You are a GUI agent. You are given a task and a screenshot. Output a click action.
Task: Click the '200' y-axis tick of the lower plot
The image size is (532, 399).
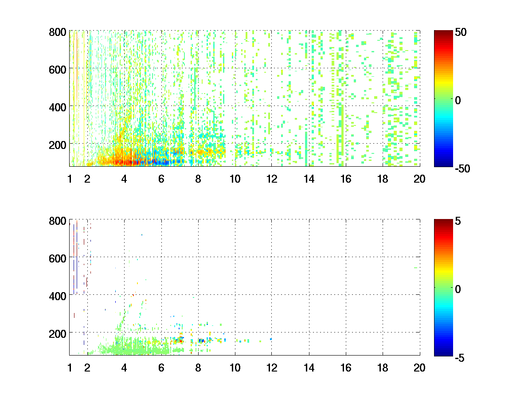click(x=58, y=333)
